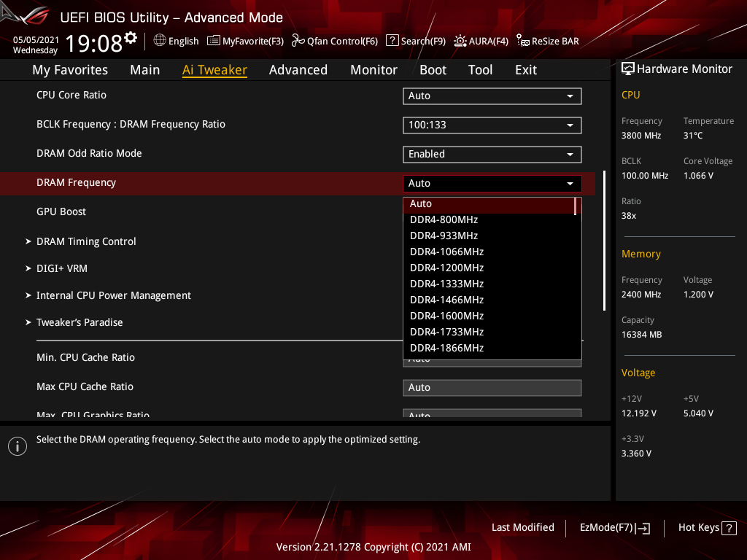Click the 05/05/2021 date

pos(36,40)
